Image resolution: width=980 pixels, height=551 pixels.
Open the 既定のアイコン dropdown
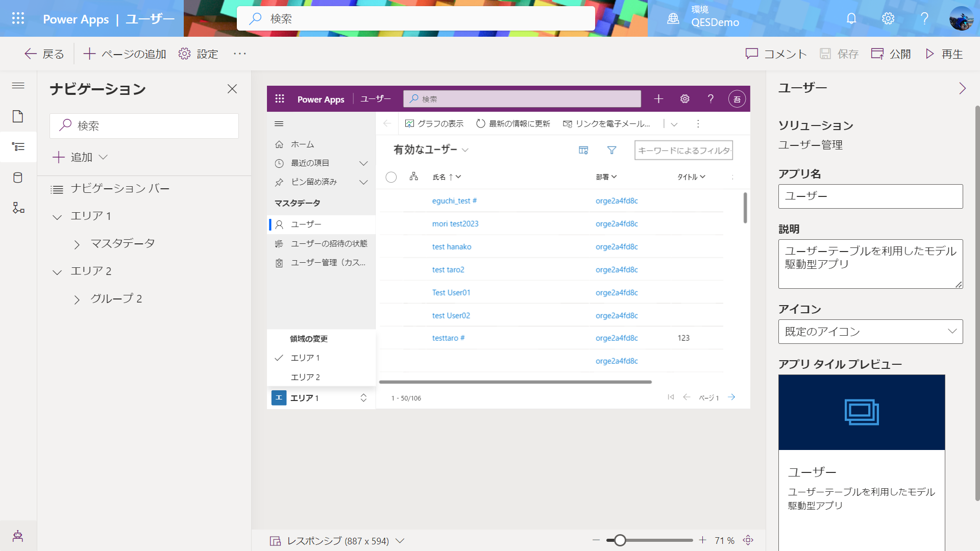(x=870, y=332)
